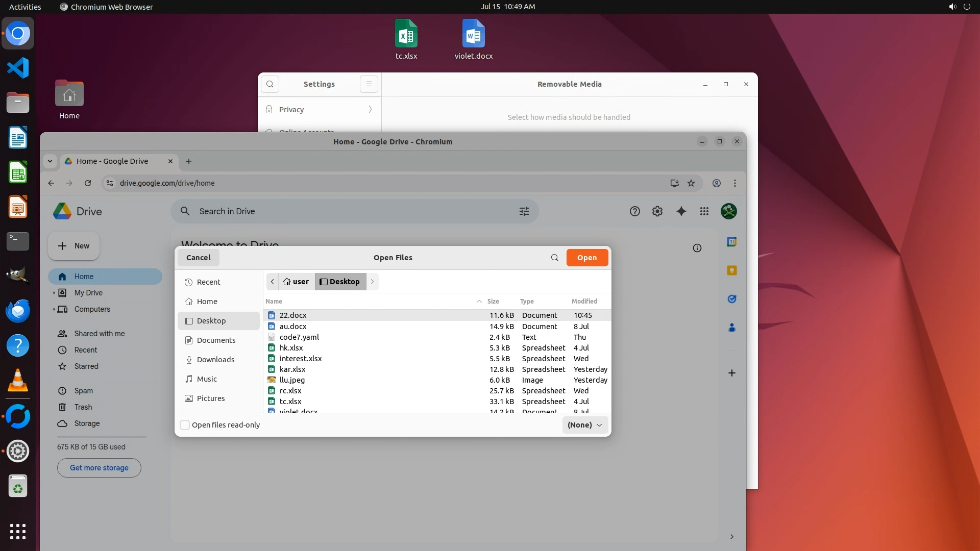Open the Google apps grid
This screenshot has width=980, height=551.
tap(704, 211)
